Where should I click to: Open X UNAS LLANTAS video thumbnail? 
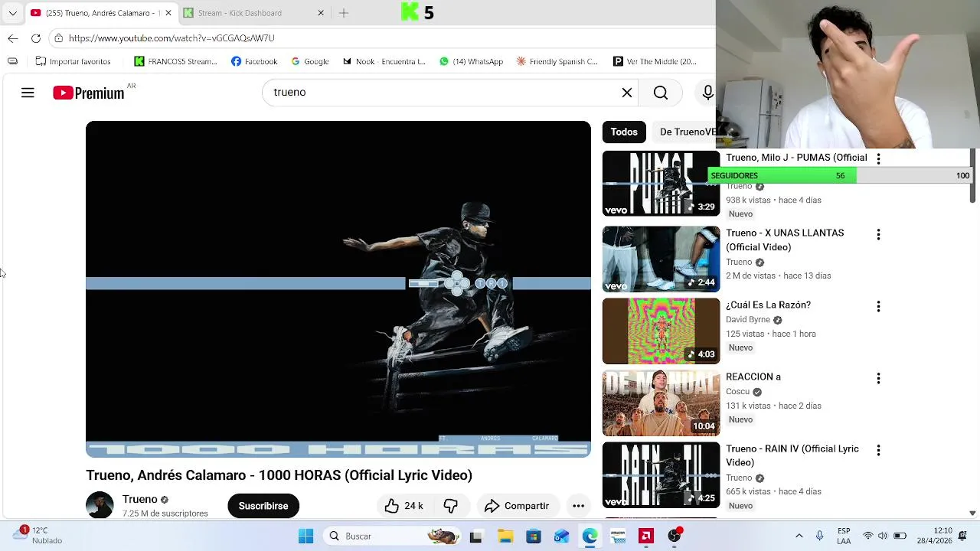tap(661, 259)
